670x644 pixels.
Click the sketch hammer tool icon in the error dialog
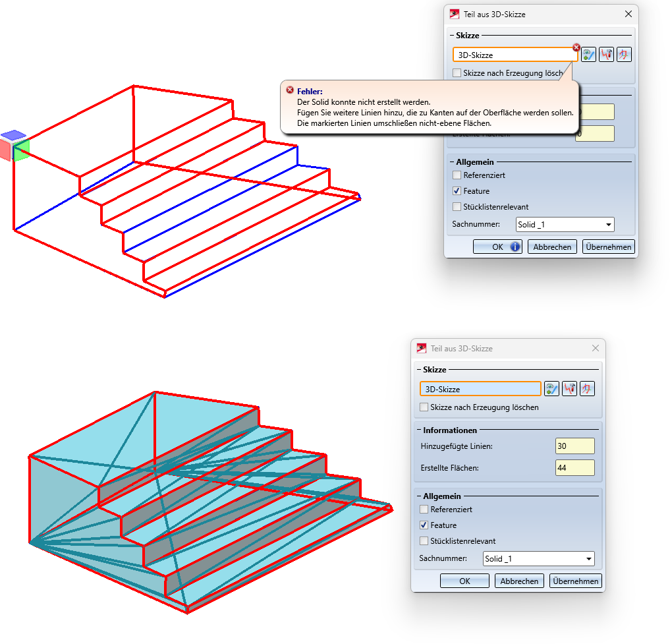606,55
